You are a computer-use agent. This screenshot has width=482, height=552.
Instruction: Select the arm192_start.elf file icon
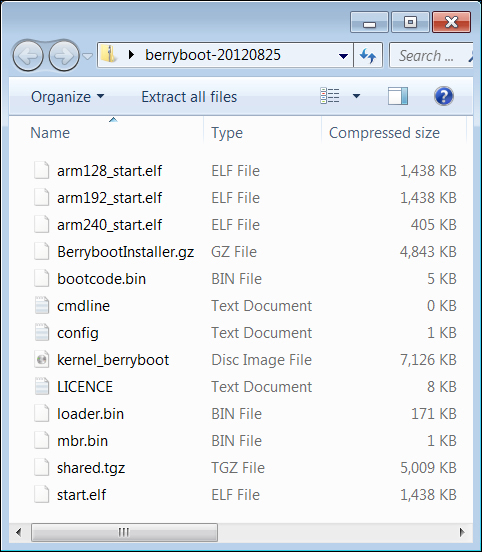click(x=42, y=197)
